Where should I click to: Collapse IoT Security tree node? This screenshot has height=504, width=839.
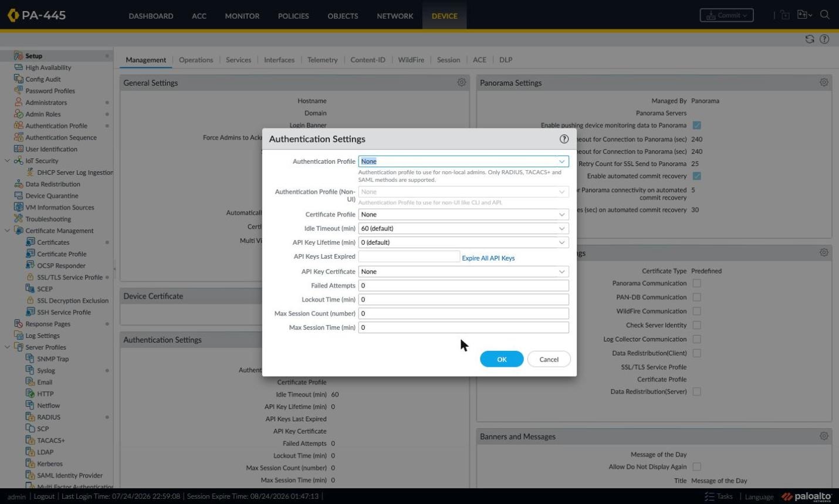point(7,161)
